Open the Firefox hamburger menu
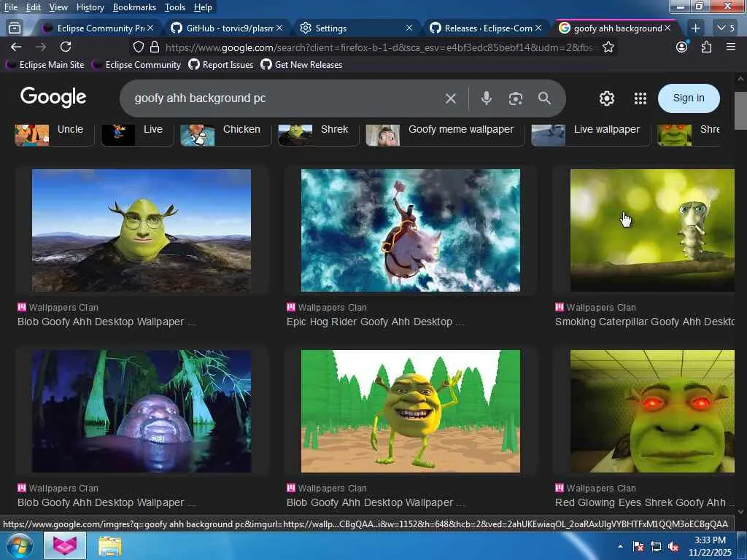 [x=731, y=47]
